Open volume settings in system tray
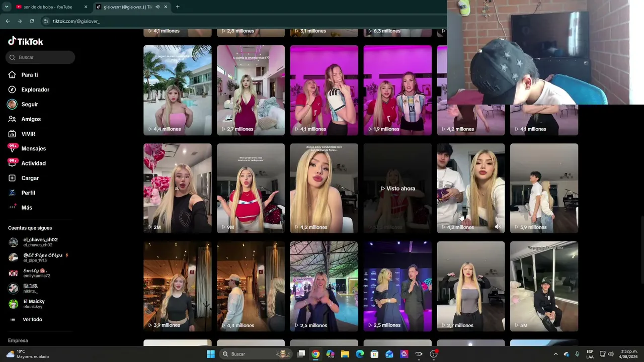The height and width of the screenshot is (362, 644). point(611,354)
